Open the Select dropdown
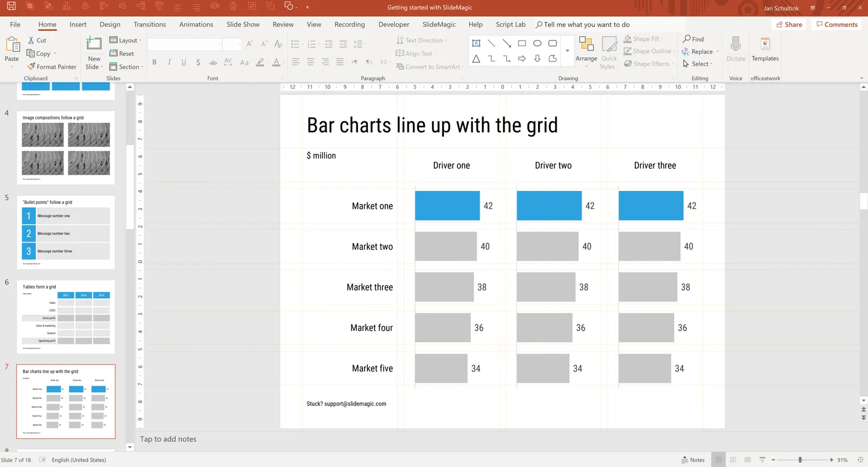The height and width of the screenshot is (467, 868). point(698,63)
